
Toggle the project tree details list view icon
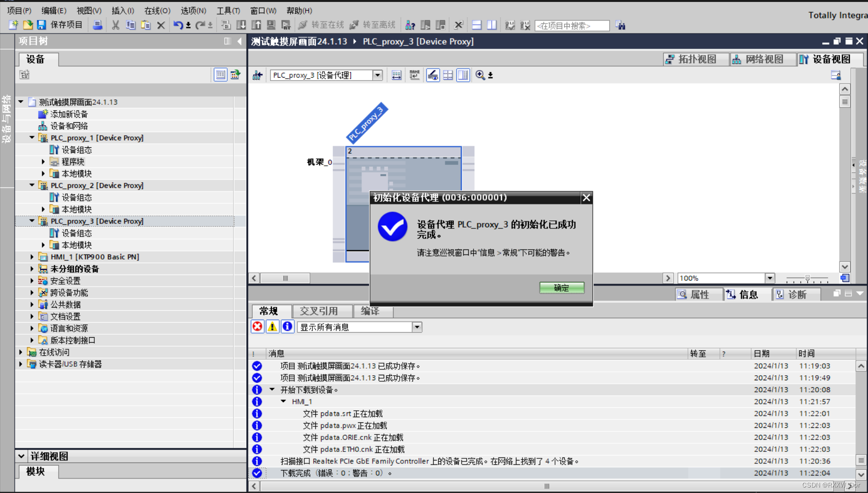(x=221, y=75)
